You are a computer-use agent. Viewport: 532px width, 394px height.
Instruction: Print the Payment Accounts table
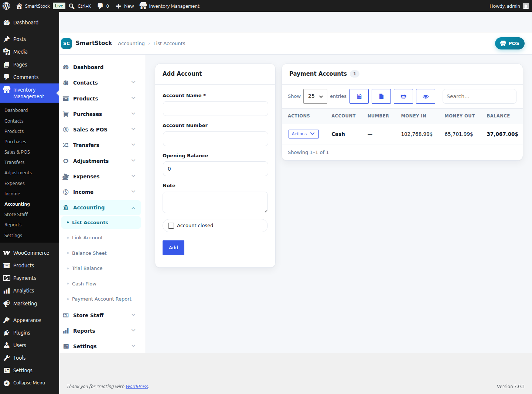pyautogui.click(x=403, y=96)
